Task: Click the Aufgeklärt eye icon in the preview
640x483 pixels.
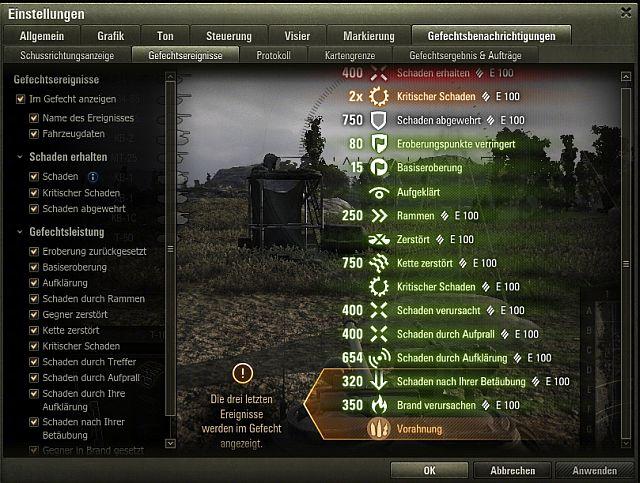Action: tap(379, 192)
